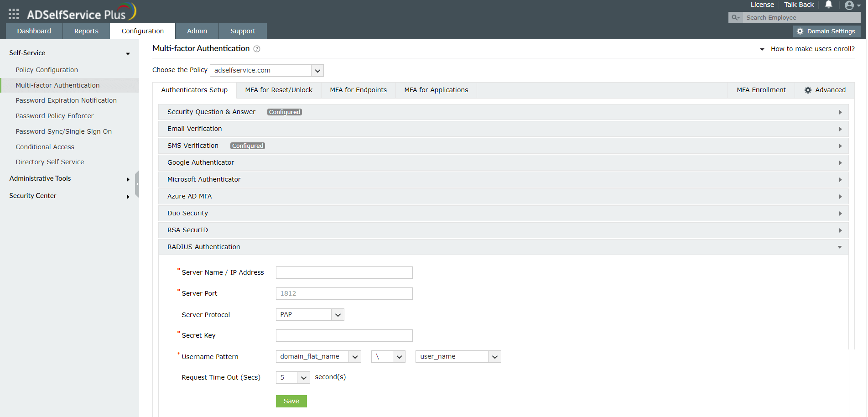Click the Talk Back link
This screenshot has width=868, height=417.
tap(799, 5)
